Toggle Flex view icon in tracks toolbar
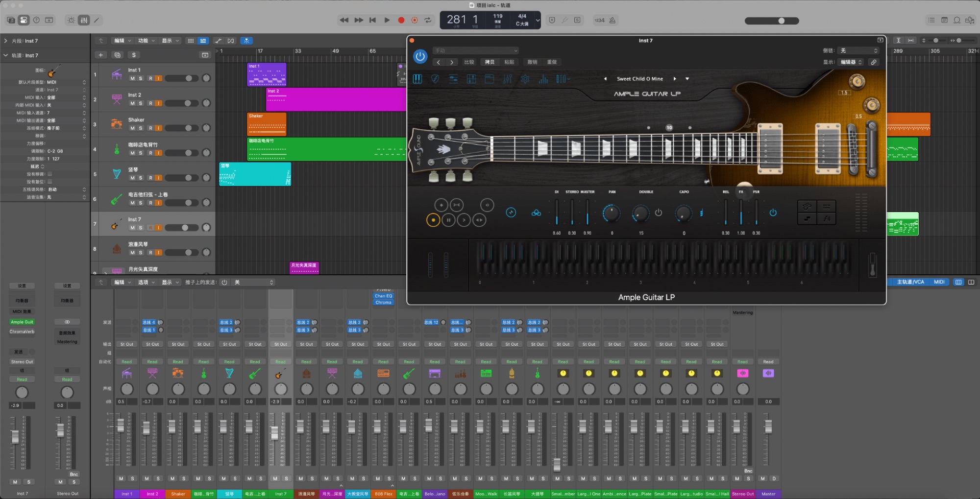Image resolution: width=980 pixels, height=499 pixels. tap(231, 41)
